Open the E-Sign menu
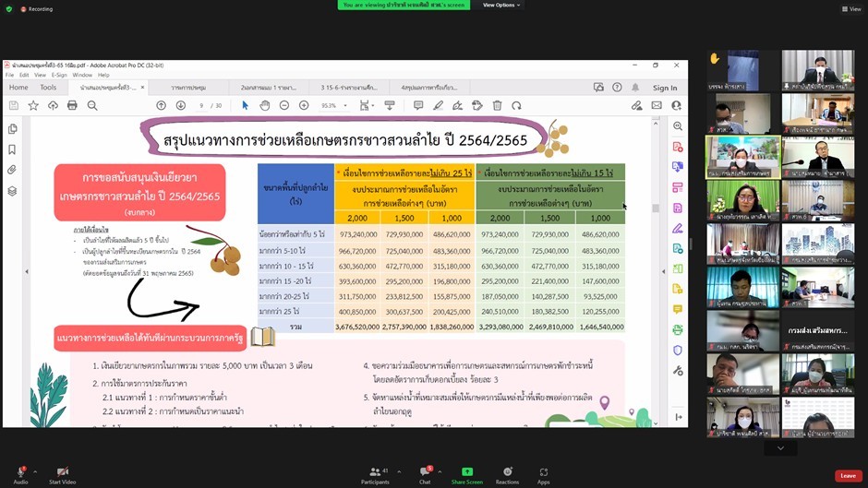The width and height of the screenshot is (868, 488). 59,75
